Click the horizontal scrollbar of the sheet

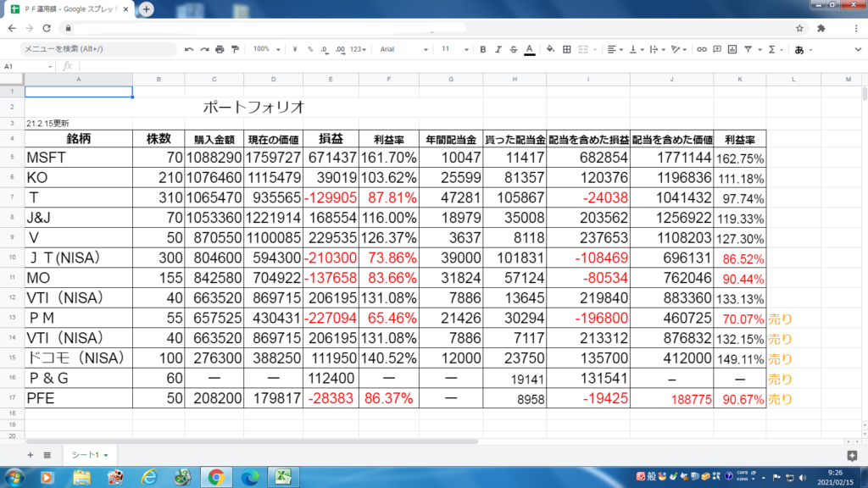tap(252, 441)
